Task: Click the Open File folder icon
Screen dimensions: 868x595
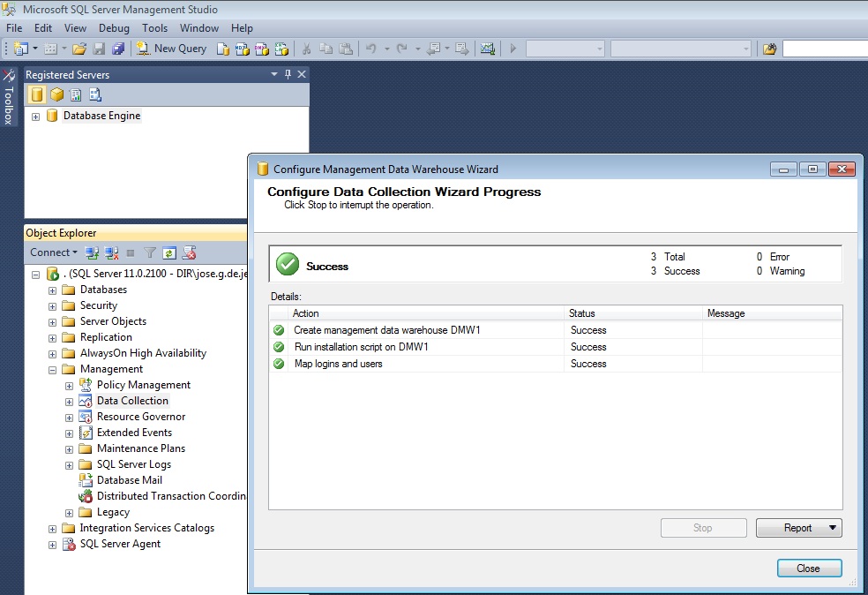Action: [79, 49]
